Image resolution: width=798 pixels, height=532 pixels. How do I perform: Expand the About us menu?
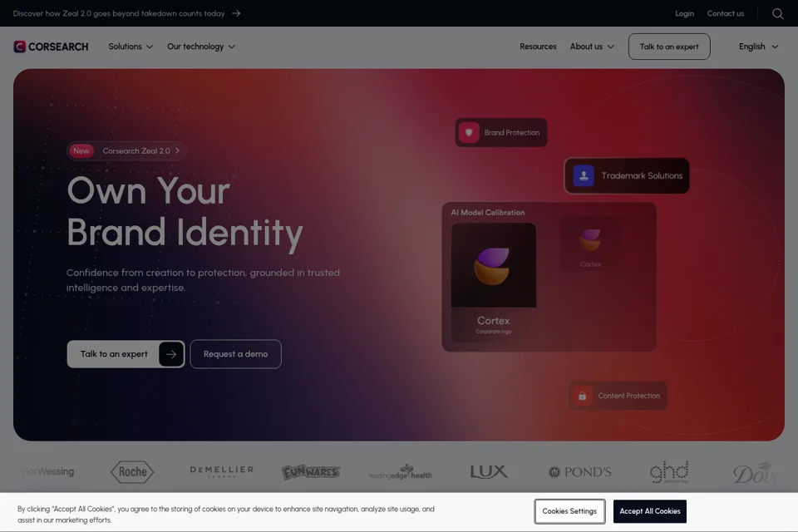(592, 47)
